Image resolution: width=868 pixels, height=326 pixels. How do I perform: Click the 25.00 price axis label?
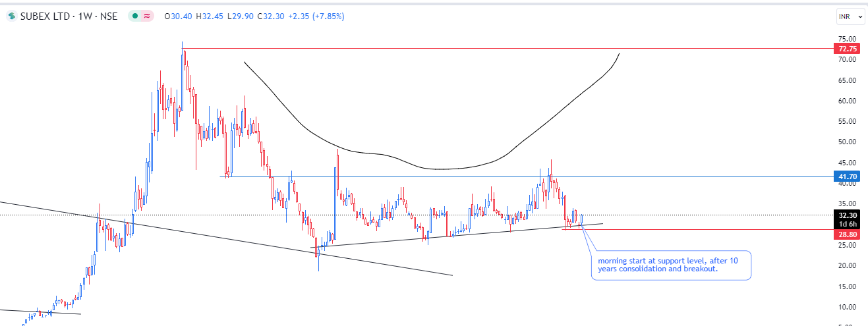(846, 245)
